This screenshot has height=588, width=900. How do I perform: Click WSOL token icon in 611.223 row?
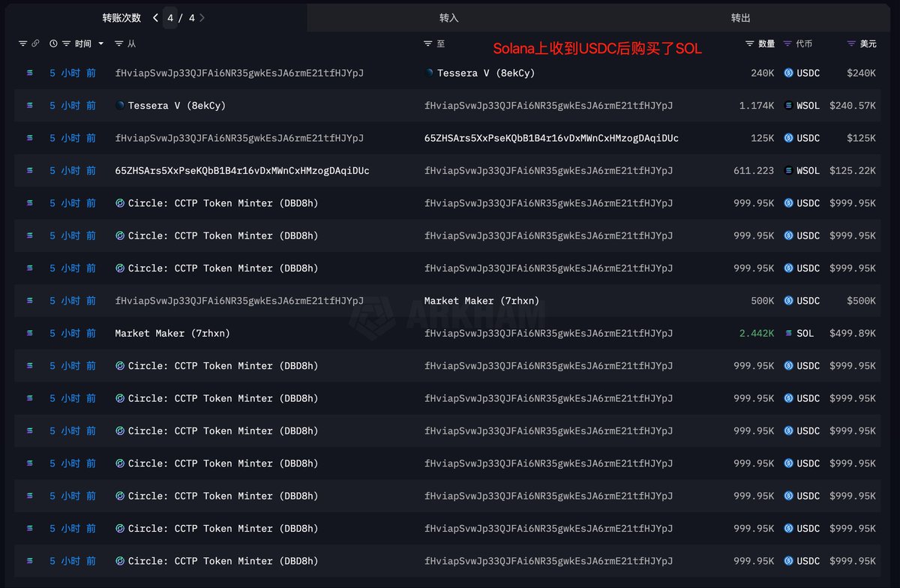[x=788, y=171]
